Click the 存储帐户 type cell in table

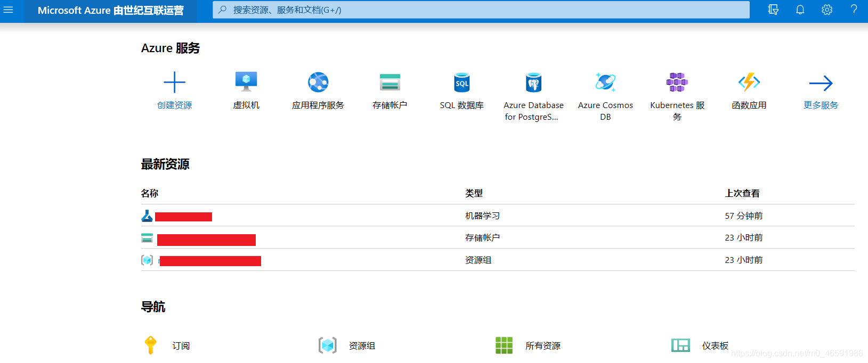click(482, 237)
